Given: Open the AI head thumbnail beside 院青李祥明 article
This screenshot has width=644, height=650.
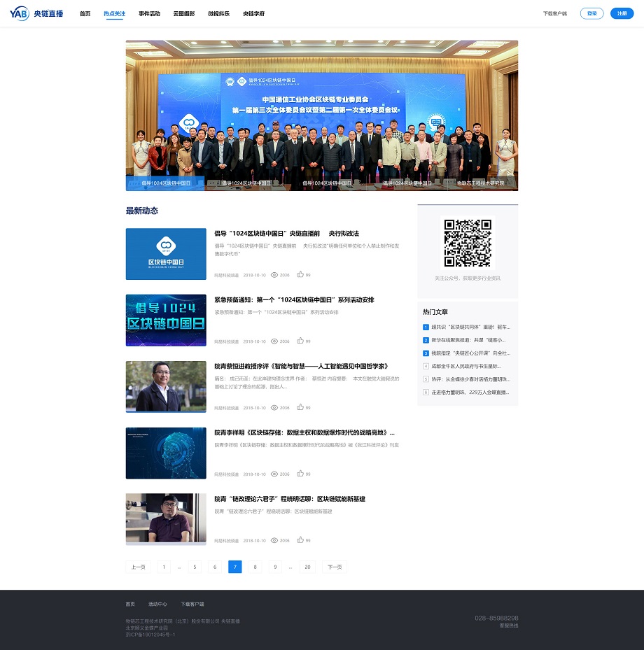Looking at the screenshot, I should [x=166, y=453].
